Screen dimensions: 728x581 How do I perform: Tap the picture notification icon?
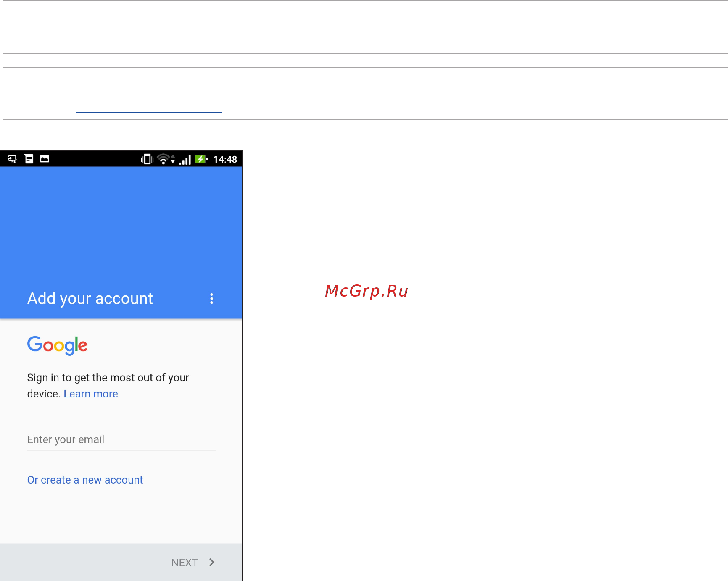pos(45,159)
